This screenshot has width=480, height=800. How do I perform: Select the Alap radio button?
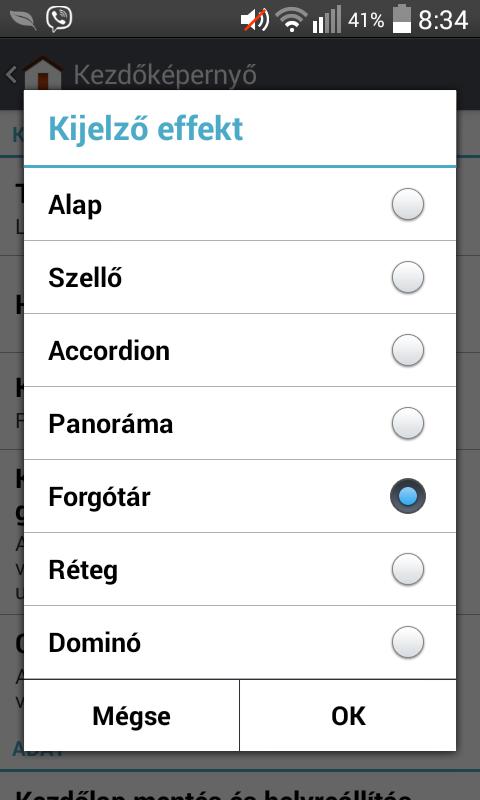408,204
